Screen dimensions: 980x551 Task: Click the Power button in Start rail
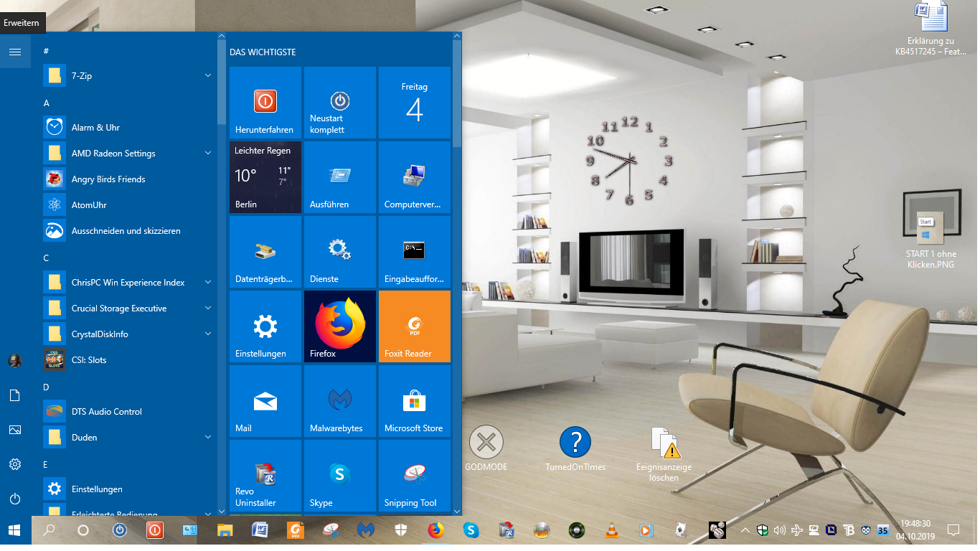(x=15, y=499)
